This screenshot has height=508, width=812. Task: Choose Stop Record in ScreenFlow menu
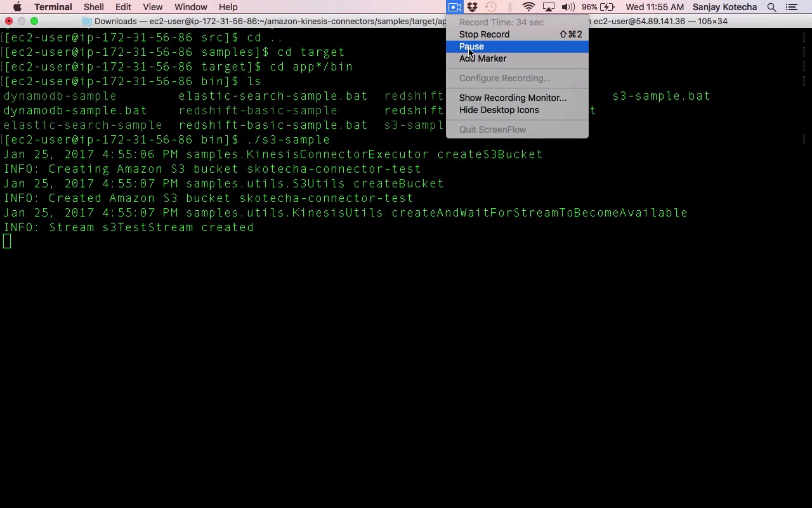(x=518, y=34)
